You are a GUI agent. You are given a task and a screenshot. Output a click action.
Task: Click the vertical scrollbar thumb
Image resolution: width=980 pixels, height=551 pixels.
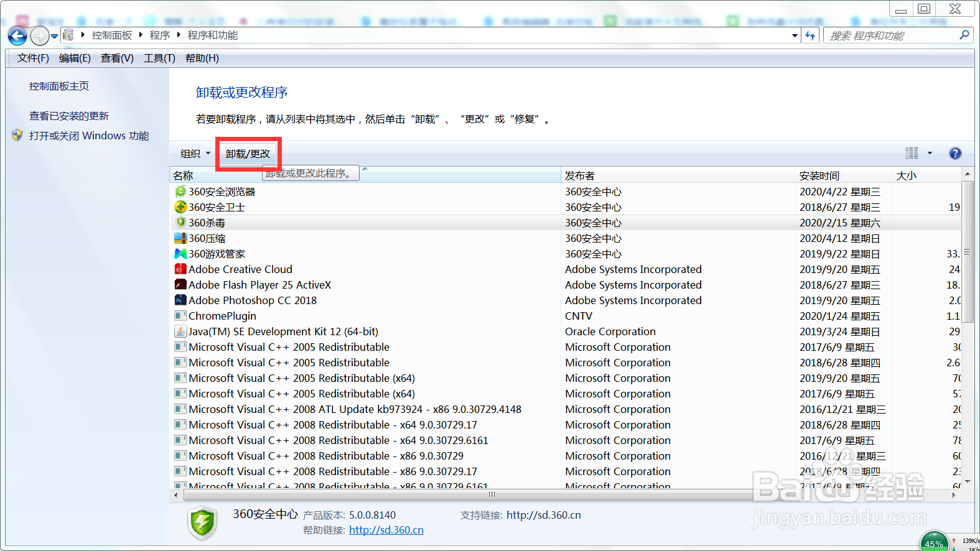[x=967, y=252]
